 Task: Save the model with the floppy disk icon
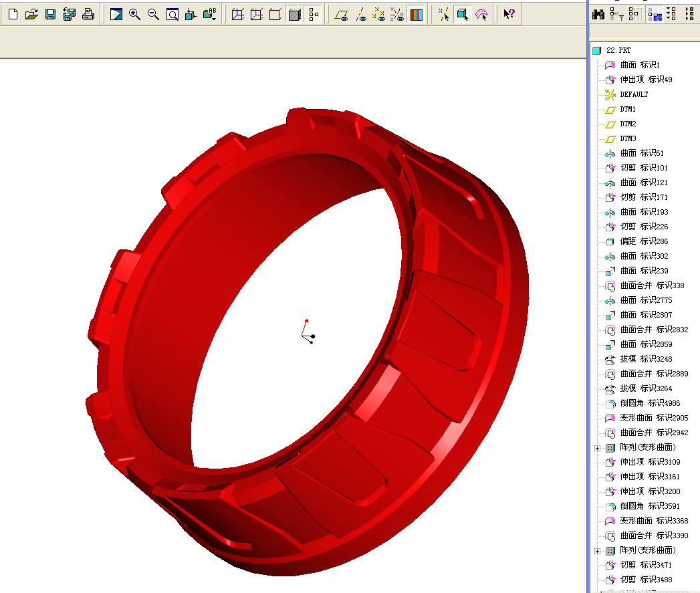[50, 15]
